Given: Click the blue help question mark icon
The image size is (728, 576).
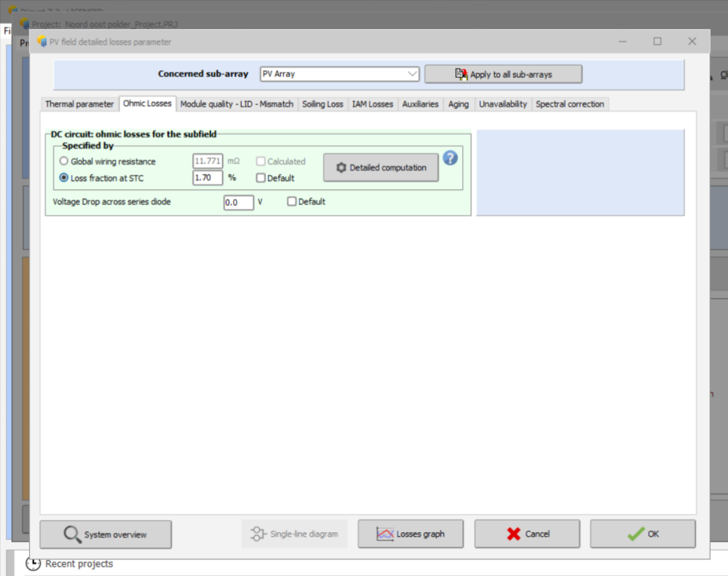Looking at the screenshot, I should [x=450, y=157].
